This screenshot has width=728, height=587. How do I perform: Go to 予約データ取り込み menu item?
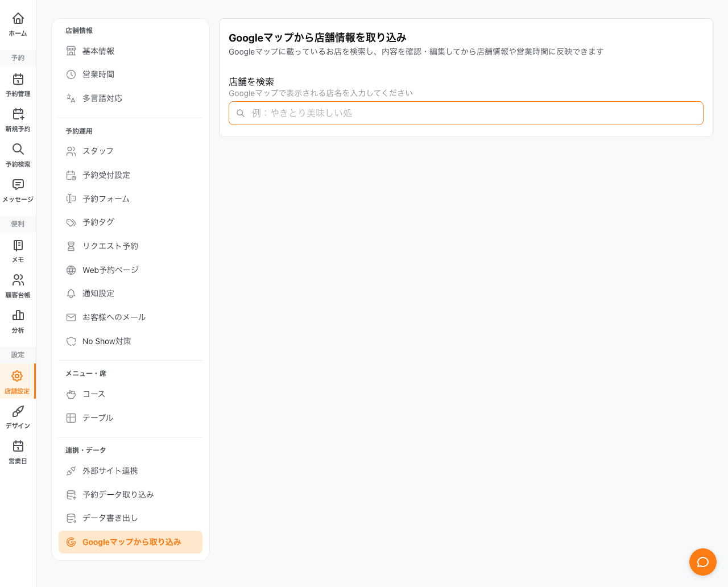click(x=130, y=495)
